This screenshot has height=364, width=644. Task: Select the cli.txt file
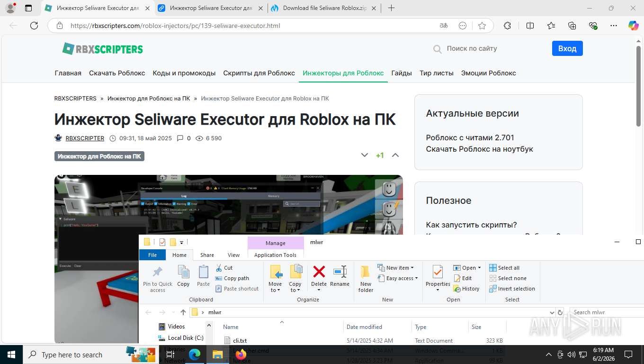click(x=240, y=341)
